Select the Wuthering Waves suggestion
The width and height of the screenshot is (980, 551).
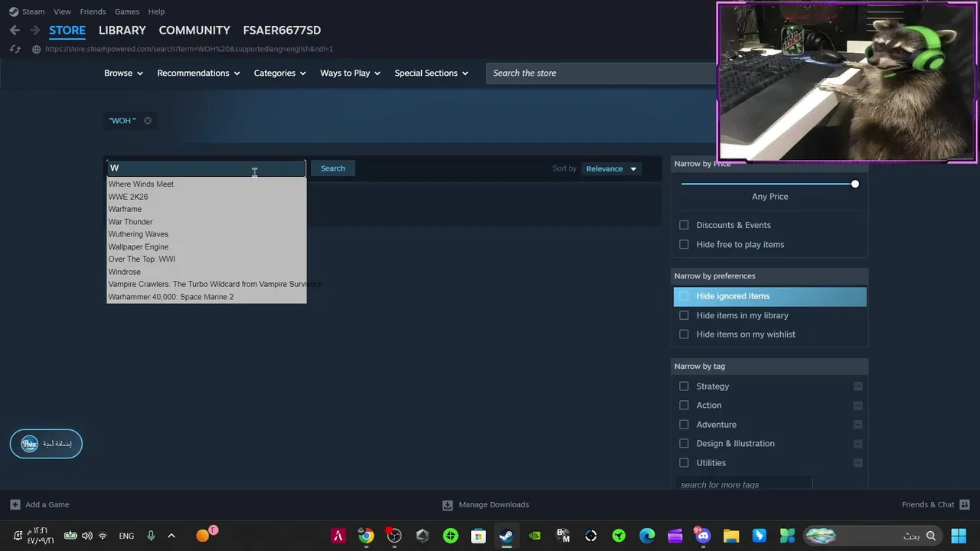point(139,234)
